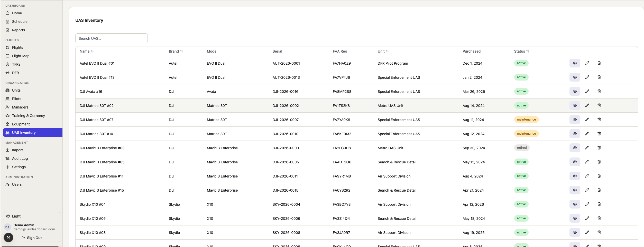Click serial DJI-2026-0011

pos(285,176)
